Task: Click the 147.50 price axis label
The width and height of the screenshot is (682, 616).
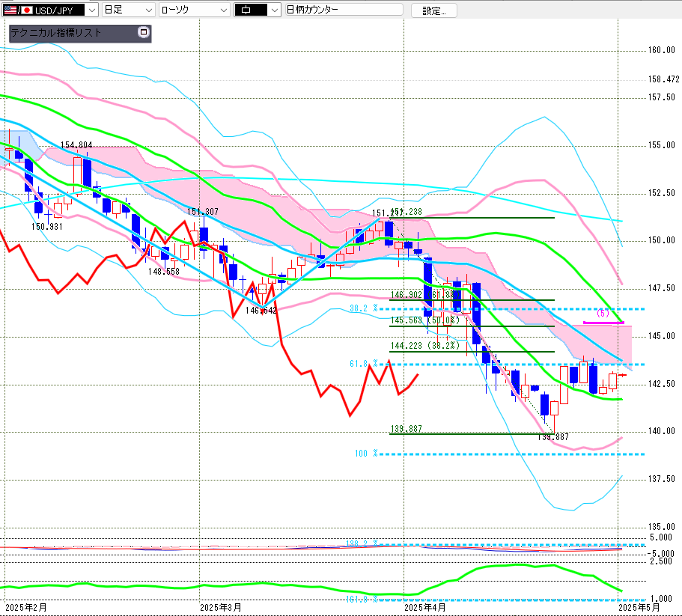Action: pos(661,287)
